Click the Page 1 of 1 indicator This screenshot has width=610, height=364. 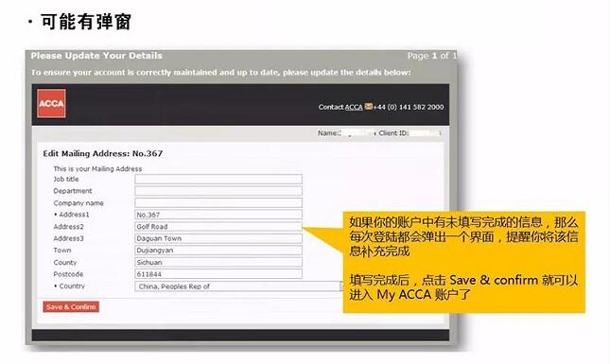point(431,56)
